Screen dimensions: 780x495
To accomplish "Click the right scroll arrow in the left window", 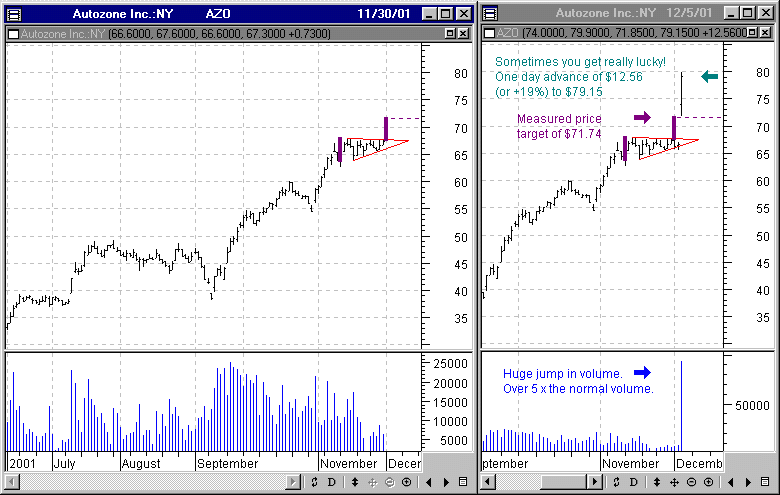I will coord(293,482).
